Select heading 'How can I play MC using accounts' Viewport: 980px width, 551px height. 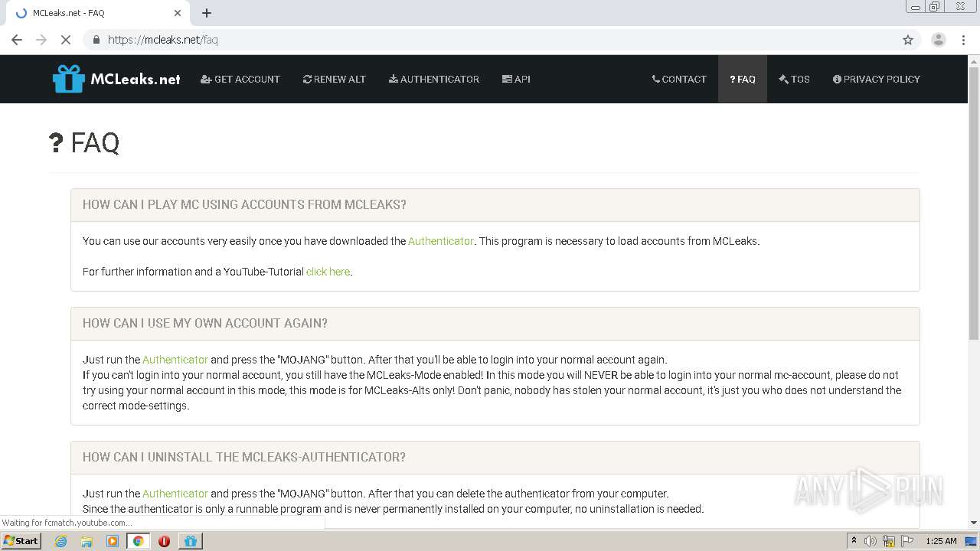[x=244, y=204]
